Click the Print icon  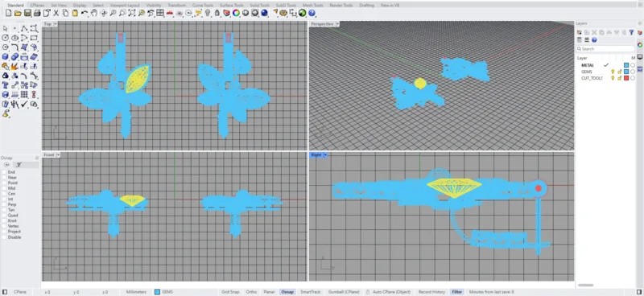click(x=37, y=13)
